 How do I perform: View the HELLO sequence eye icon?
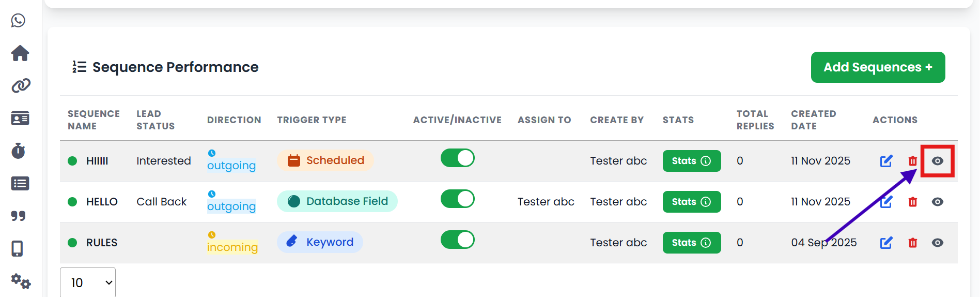coord(937,202)
